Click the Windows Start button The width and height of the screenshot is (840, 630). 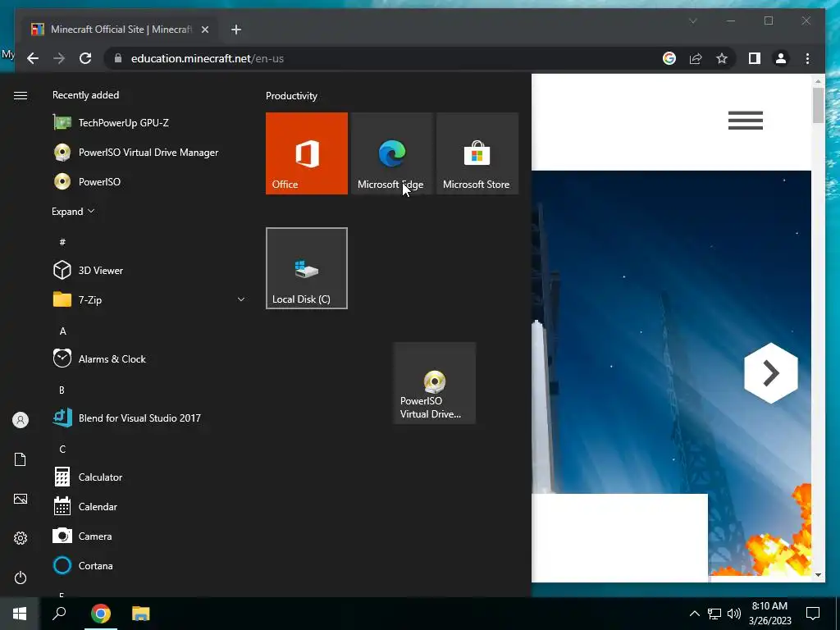point(20,614)
